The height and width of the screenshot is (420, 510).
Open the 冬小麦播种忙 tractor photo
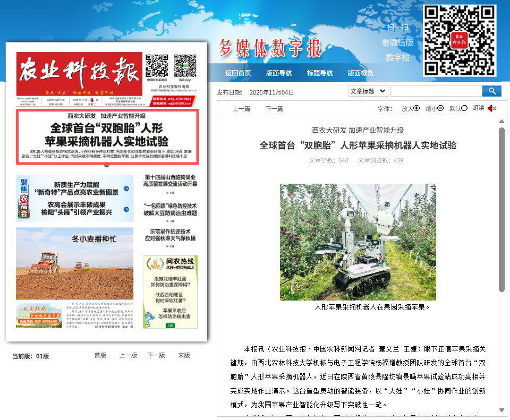tap(74, 263)
